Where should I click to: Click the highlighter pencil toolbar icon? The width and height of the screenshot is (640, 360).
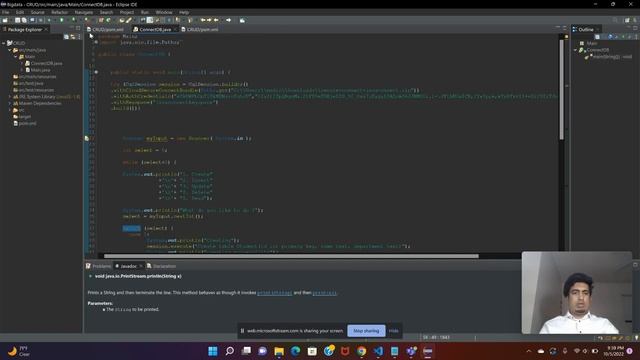coord(129,20)
